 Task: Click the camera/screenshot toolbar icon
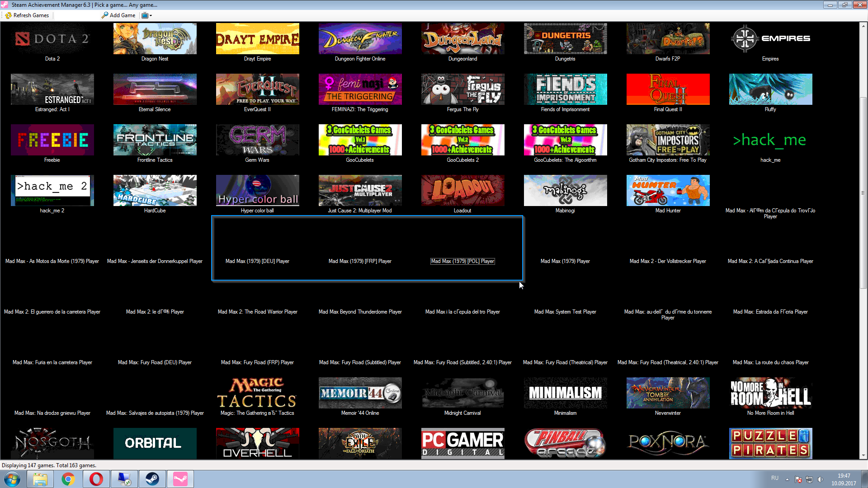coord(146,15)
